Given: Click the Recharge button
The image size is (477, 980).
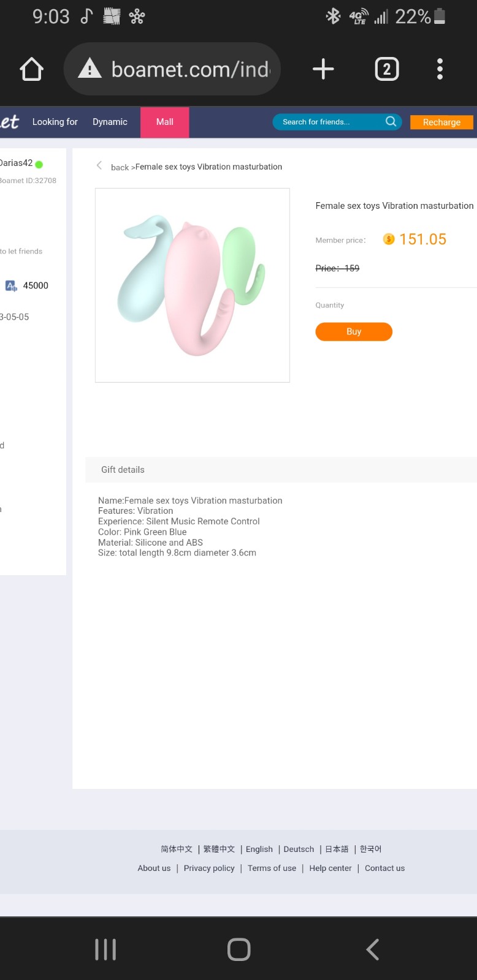Looking at the screenshot, I should [x=441, y=123].
